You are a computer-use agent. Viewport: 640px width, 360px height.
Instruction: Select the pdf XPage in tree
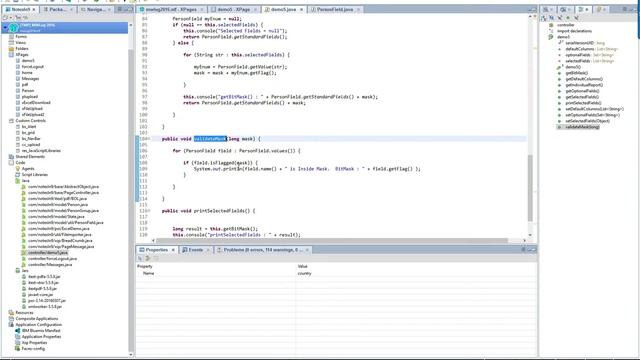pos(24,84)
